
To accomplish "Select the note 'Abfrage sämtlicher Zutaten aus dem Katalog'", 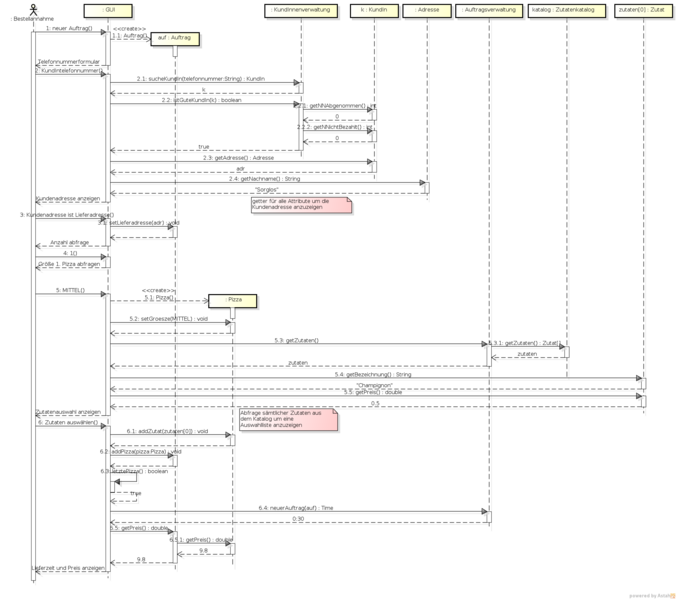I will click(288, 420).
